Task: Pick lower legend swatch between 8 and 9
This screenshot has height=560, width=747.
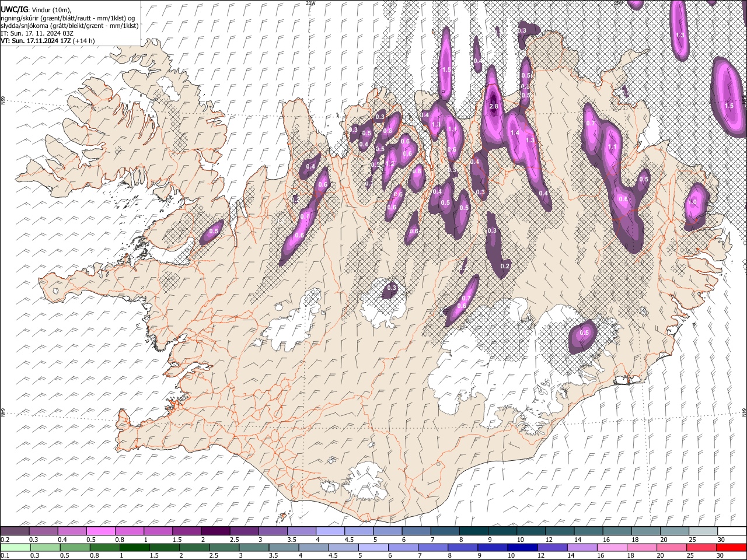Action: 463,547
